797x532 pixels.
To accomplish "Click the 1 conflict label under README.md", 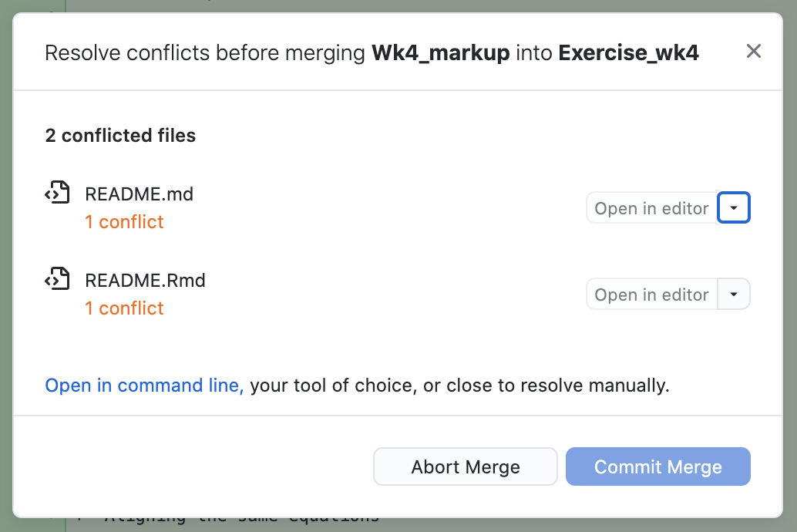I will (124, 222).
